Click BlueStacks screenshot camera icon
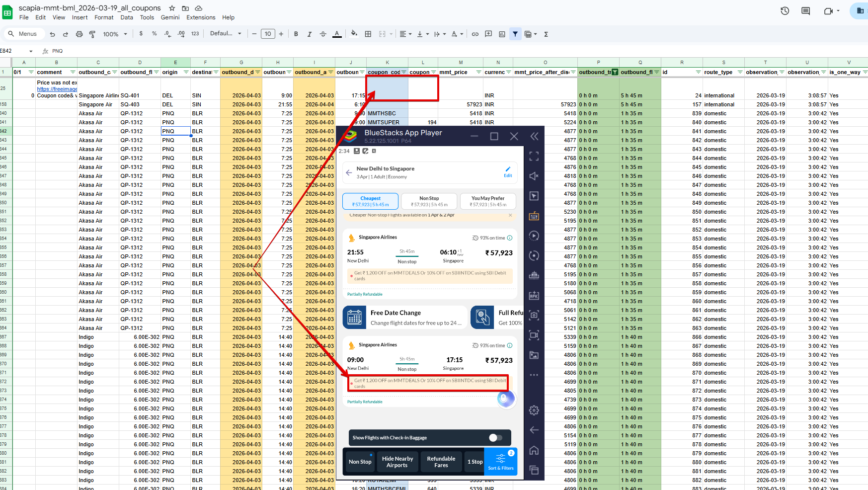 point(534,315)
